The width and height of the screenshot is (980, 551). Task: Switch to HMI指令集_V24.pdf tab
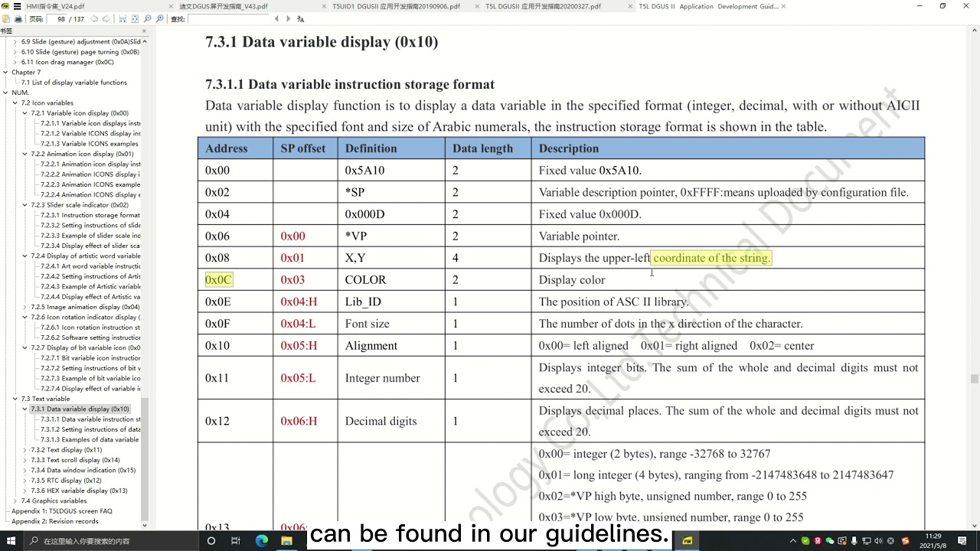[55, 6]
